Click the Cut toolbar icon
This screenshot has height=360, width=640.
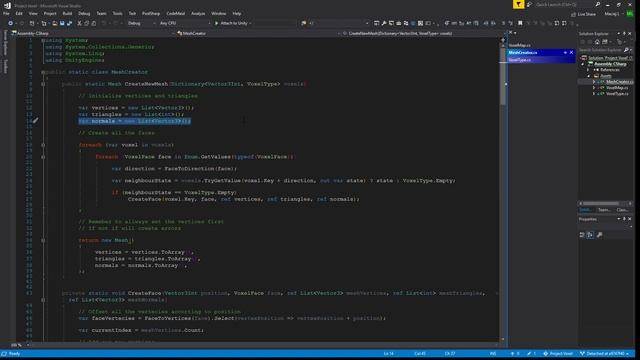tap(79, 23)
